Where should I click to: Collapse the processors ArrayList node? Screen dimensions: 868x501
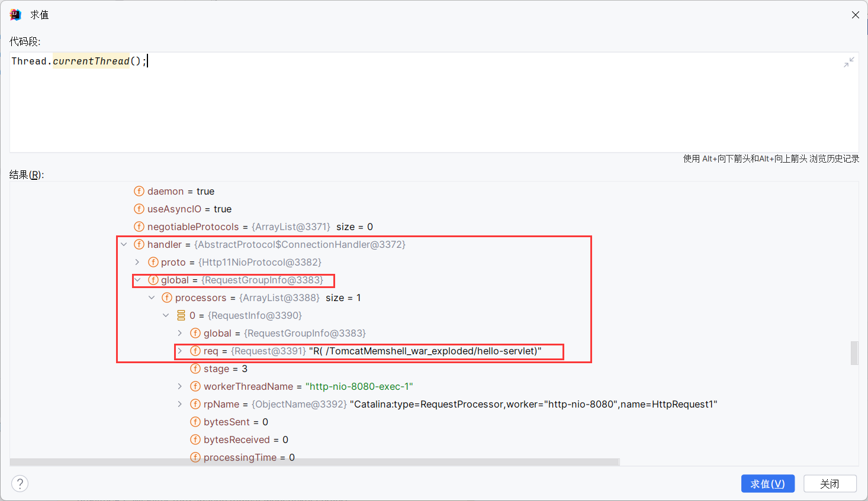pos(152,298)
